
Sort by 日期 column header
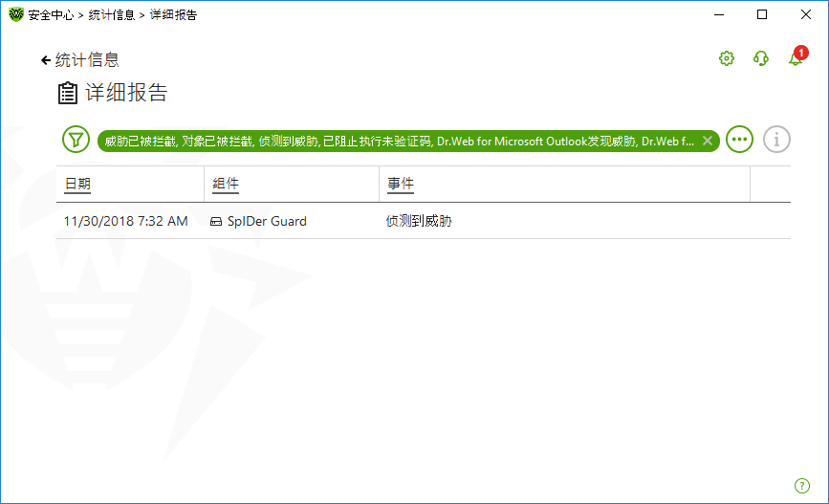[x=77, y=184]
